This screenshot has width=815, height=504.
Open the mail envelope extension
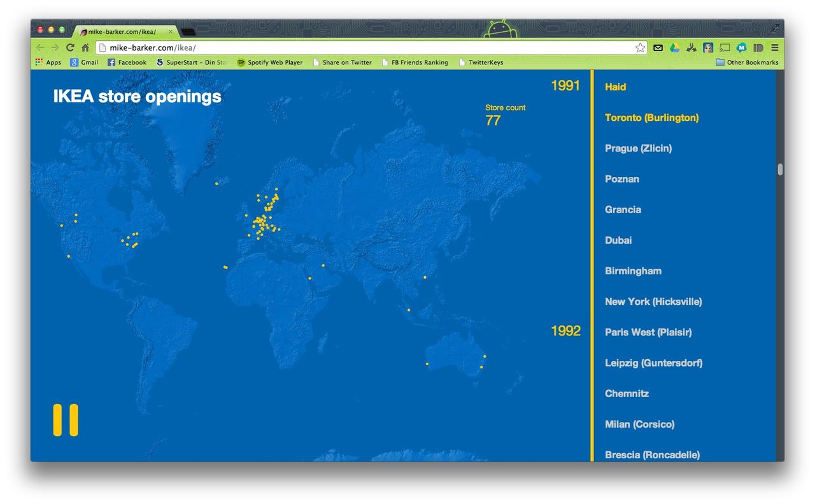[x=658, y=48]
